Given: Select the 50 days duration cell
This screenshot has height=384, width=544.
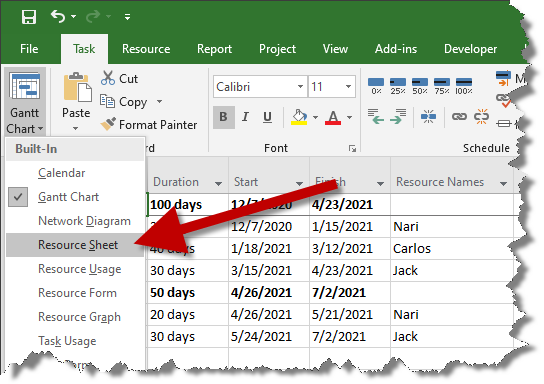Looking at the screenshot, I should pyautogui.click(x=188, y=292).
